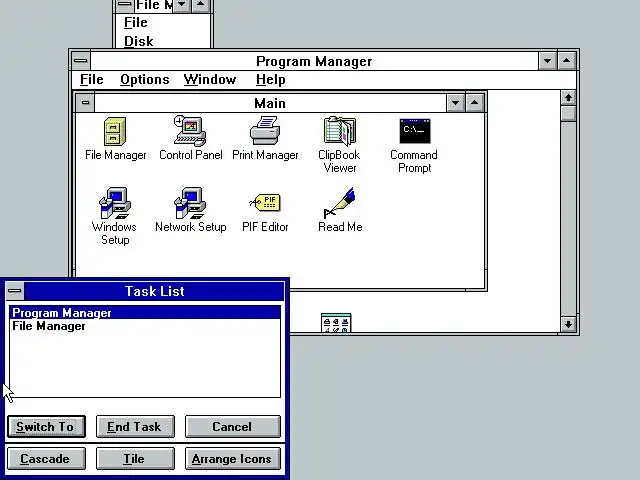Open Disk menu in File Manager window
Image resolution: width=640 pixels, height=480 pixels.
point(138,41)
